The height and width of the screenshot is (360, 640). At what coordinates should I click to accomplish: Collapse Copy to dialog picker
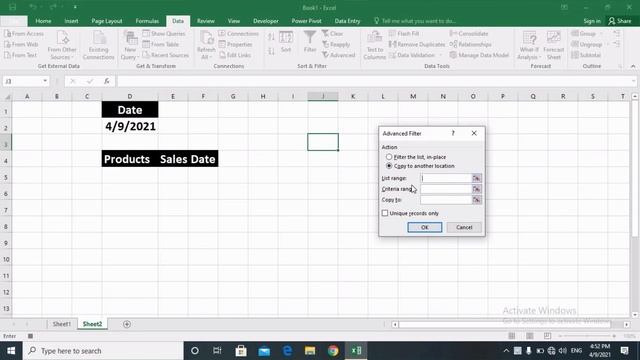476,200
